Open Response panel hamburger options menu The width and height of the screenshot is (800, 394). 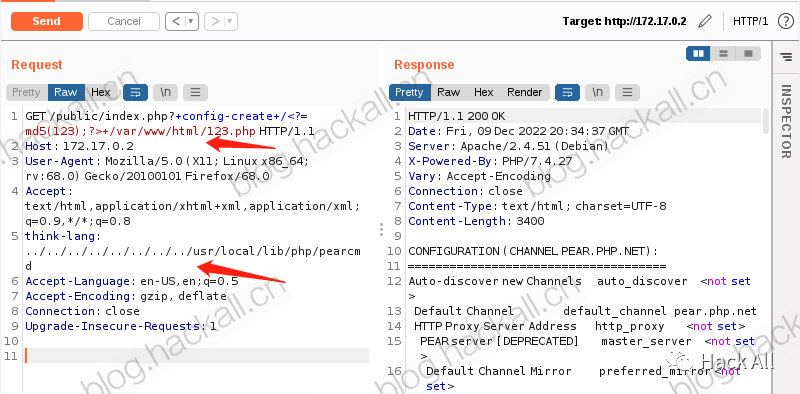click(627, 92)
